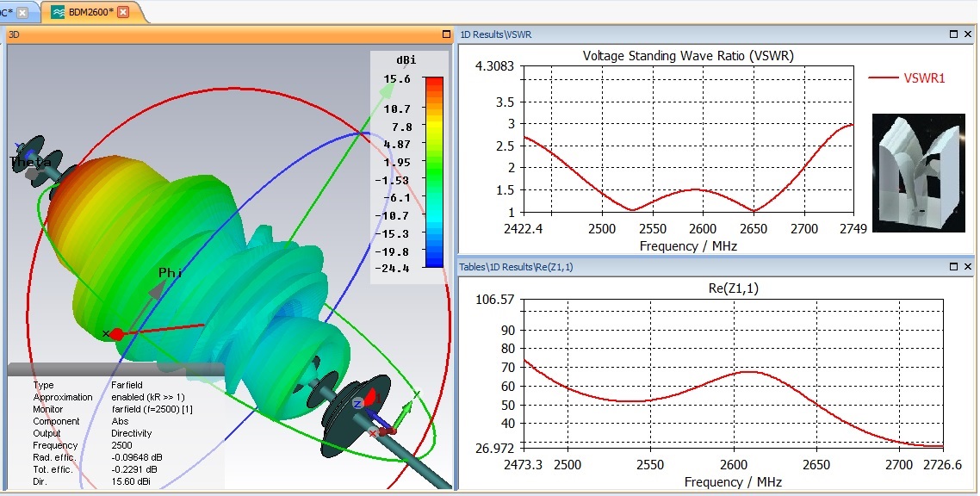Click the red farfield origin marker dot
This screenshot has height=496, width=980.
point(116,334)
